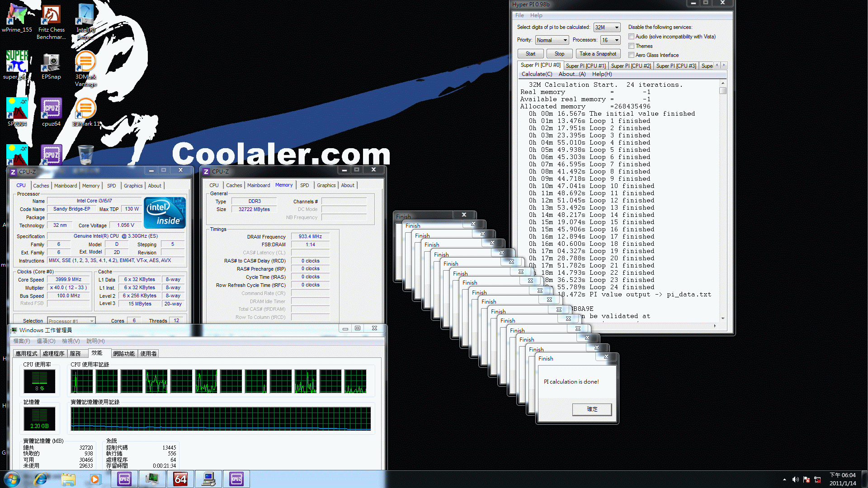Click the Core Speed 3999.9 MHz field
Image resolution: width=868 pixels, height=488 pixels.
(x=68, y=280)
